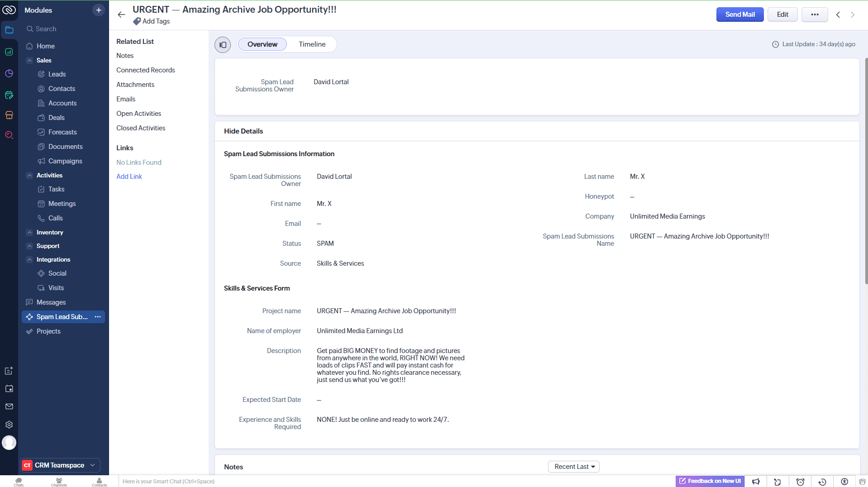Image resolution: width=868 pixels, height=487 pixels.
Task: Open the more options ellipsis button
Action: pos(815,14)
